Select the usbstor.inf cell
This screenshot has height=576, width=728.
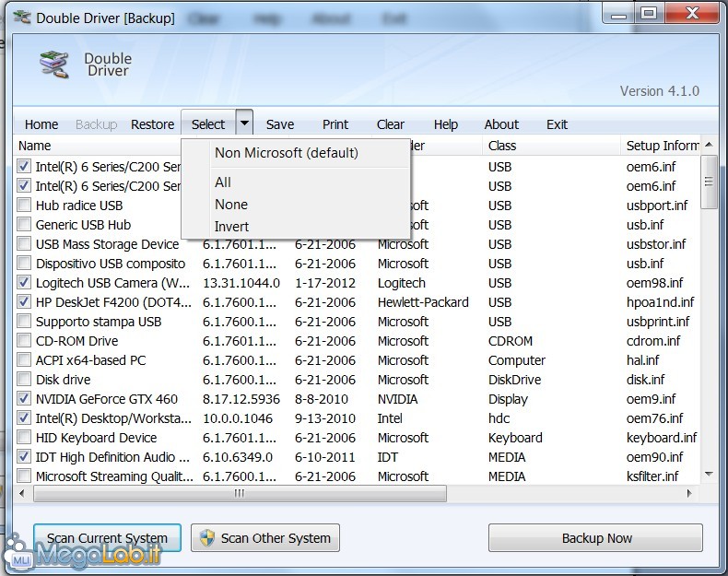656,244
